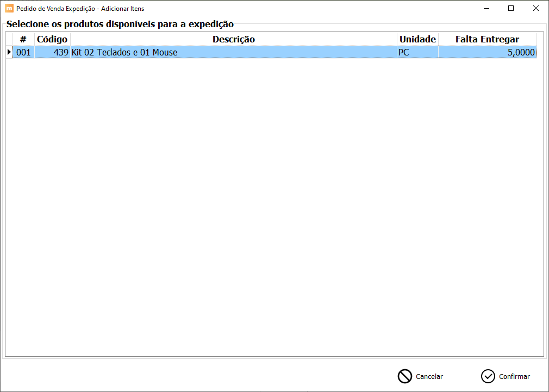Viewport: 549px width, 392px height.
Task: Click the Descrição column header
Action: [x=233, y=39]
